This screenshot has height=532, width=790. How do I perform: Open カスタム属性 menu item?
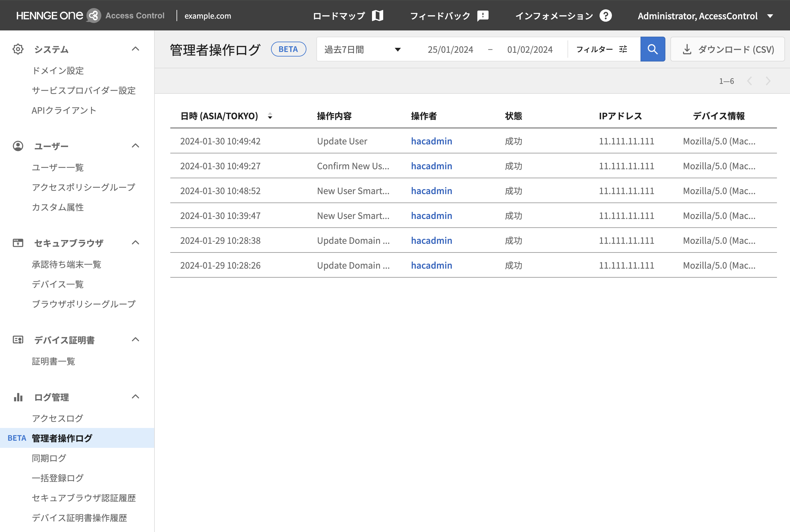pos(58,207)
